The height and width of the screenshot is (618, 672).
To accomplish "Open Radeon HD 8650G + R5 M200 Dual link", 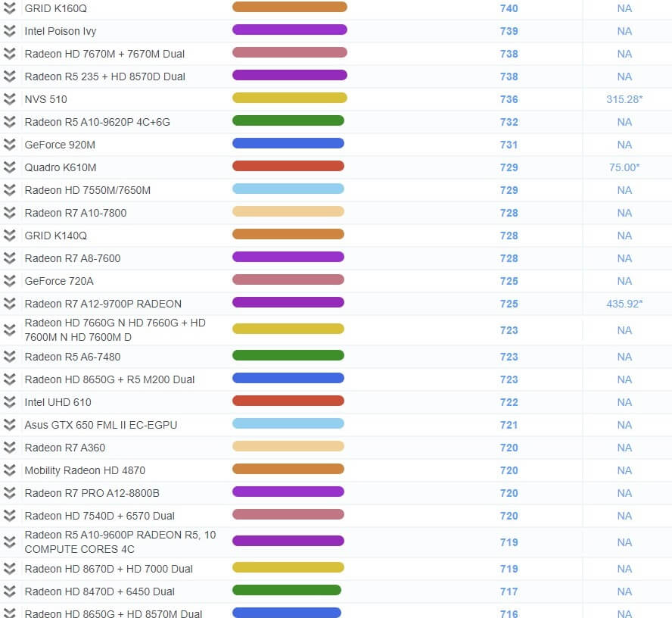I will [x=110, y=380].
